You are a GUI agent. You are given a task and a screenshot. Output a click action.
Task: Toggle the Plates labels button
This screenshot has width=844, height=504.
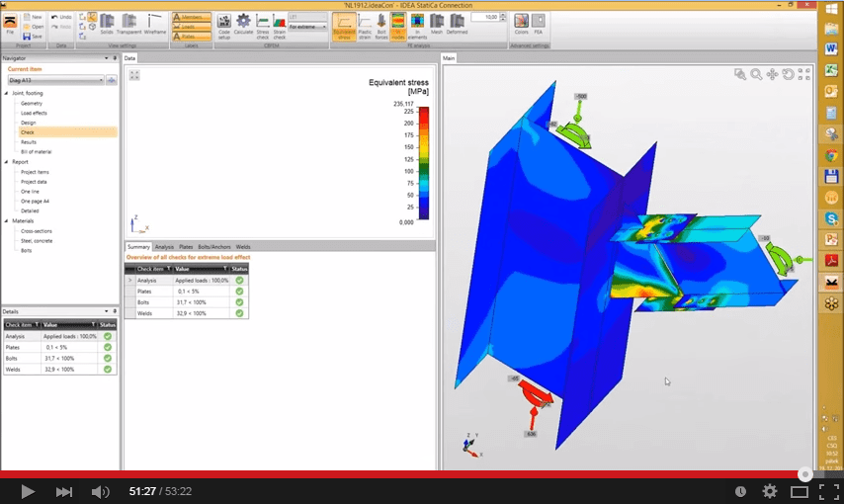[191, 35]
